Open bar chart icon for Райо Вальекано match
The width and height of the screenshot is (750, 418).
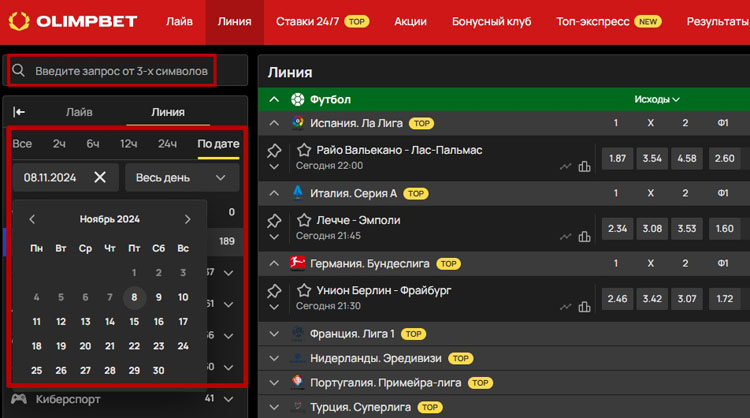click(x=584, y=166)
